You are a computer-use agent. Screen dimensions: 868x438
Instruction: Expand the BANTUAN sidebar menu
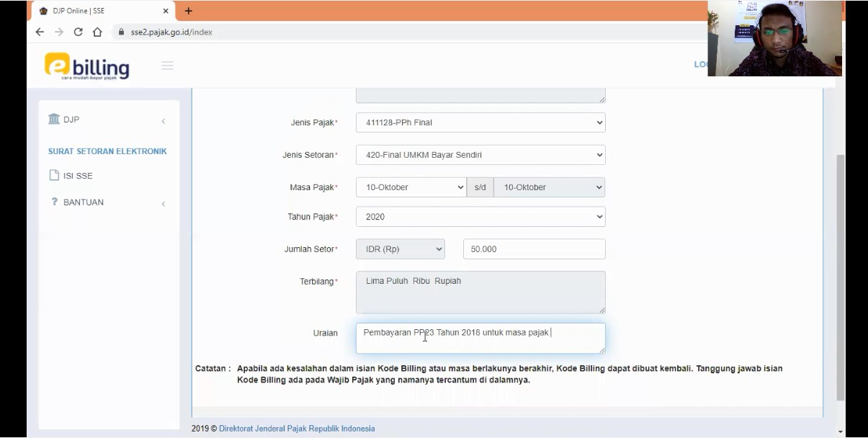coord(163,204)
